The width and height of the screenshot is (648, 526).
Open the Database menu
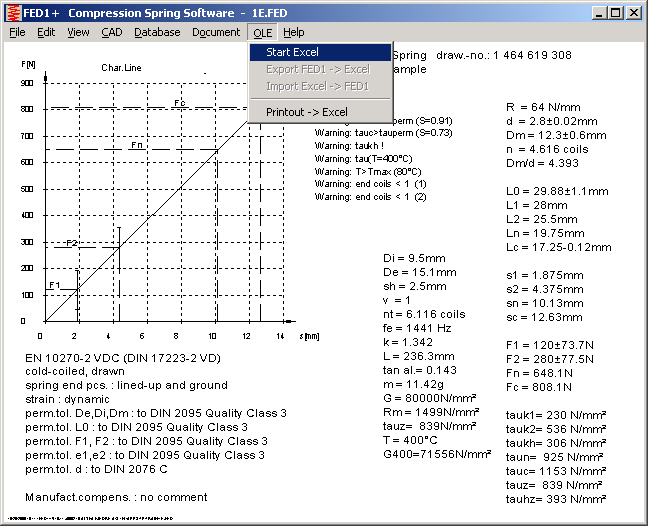tap(157, 32)
